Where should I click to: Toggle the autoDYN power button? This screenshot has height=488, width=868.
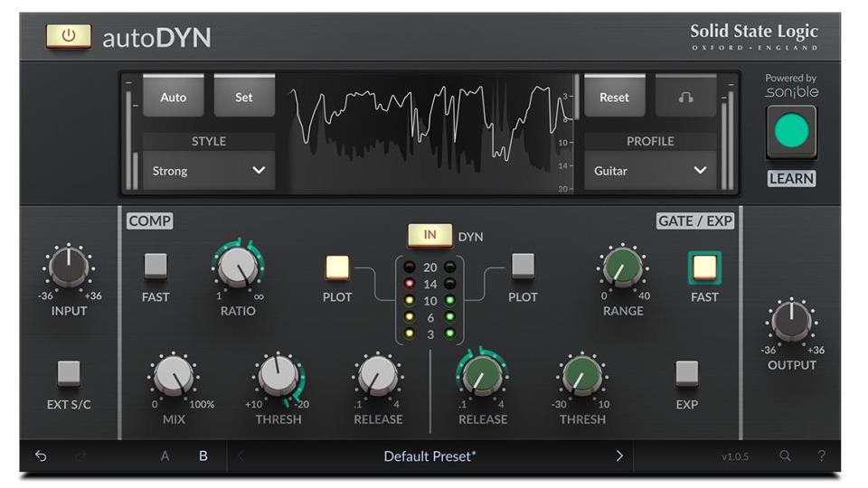[69, 36]
